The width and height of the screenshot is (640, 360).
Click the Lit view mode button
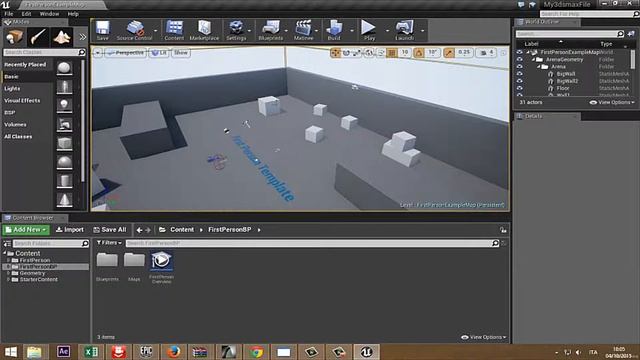[x=159, y=53]
